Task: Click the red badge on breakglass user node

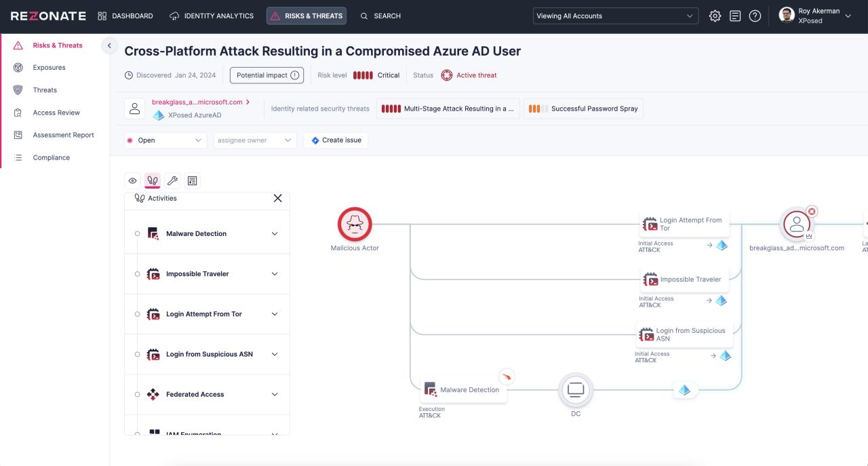Action: pyautogui.click(x=812, y=212)
